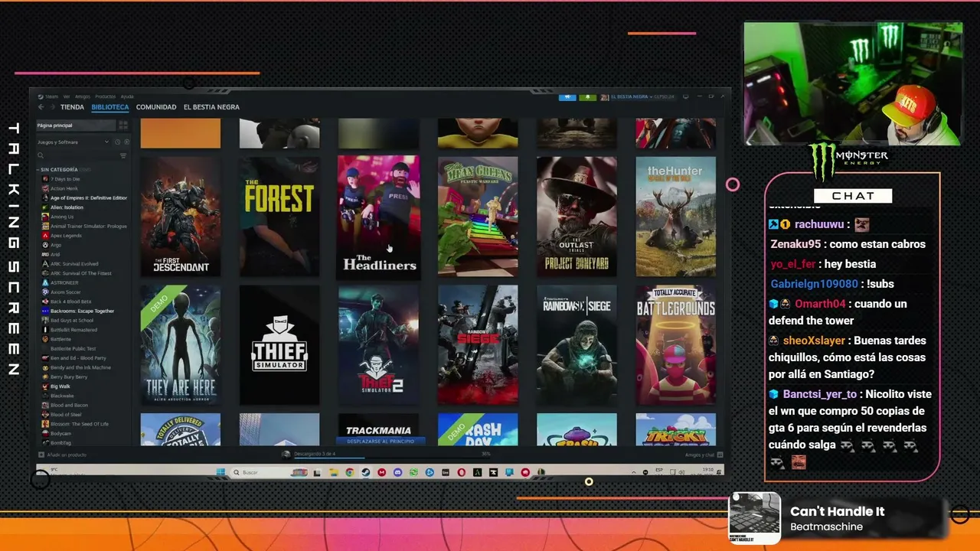Open The Headliners game cover
This screenshot has width=980, height=551.
click(378, 217)
